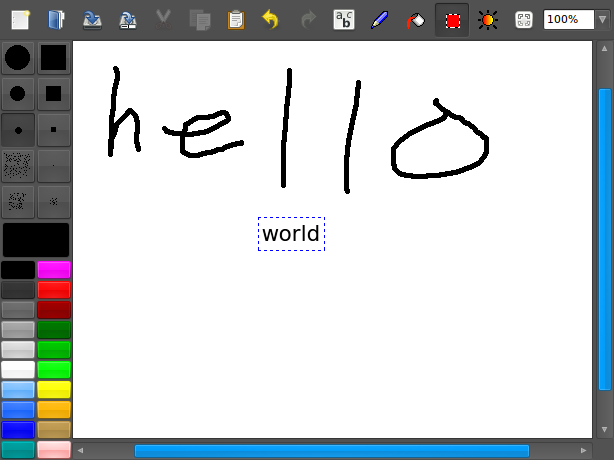Click the fit-to-window zoom button

pyautogui.click(x=523, y=19)
